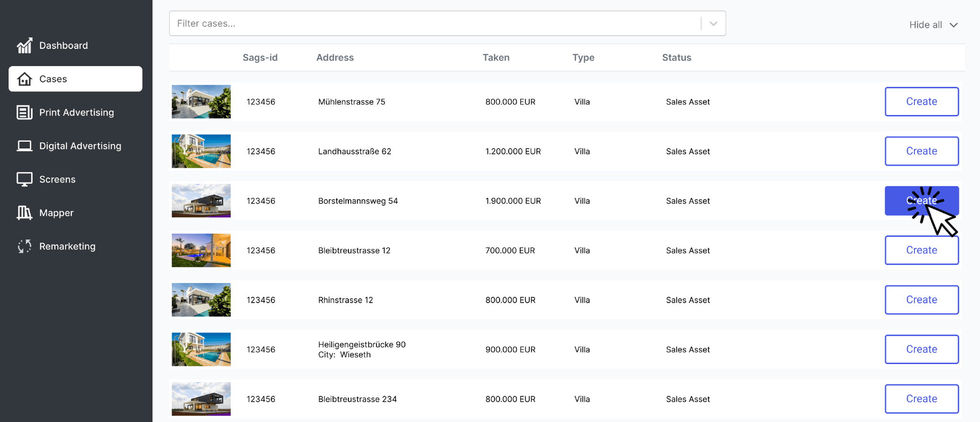Select the Bleibtreustrasse 12 villa thumbnail
The height and width of the screenshot is (422, 980).
(x=201, y=250)
